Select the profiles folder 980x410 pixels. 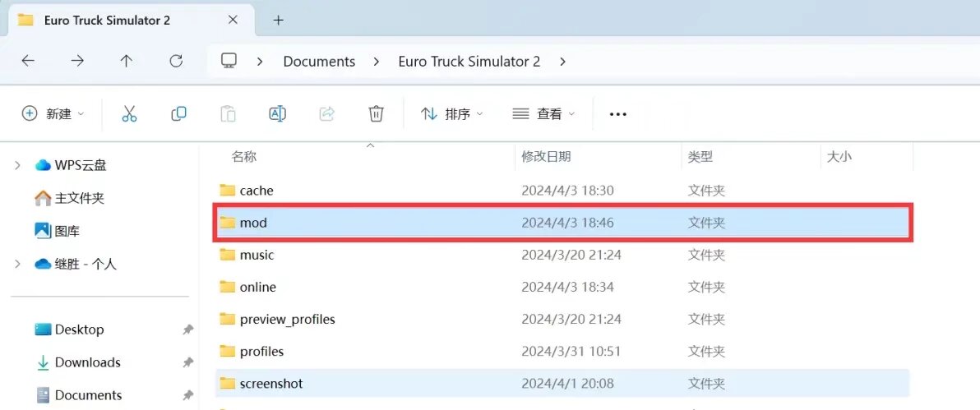tap(562, 351)
